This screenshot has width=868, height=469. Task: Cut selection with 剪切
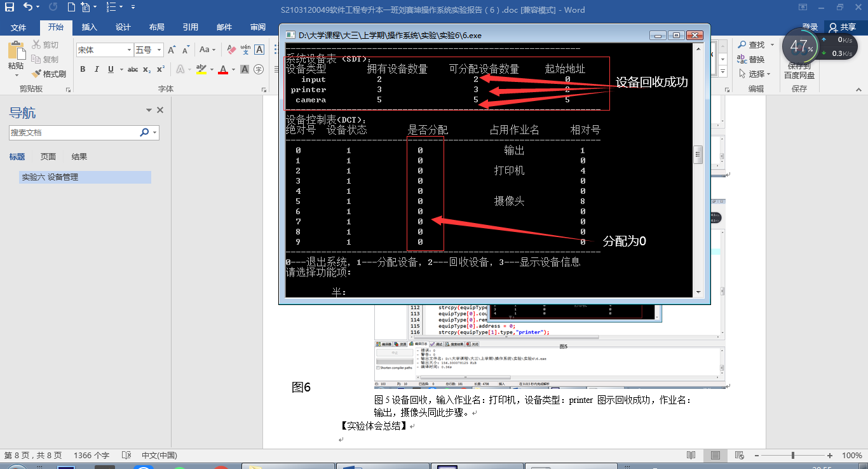(45, 45)
